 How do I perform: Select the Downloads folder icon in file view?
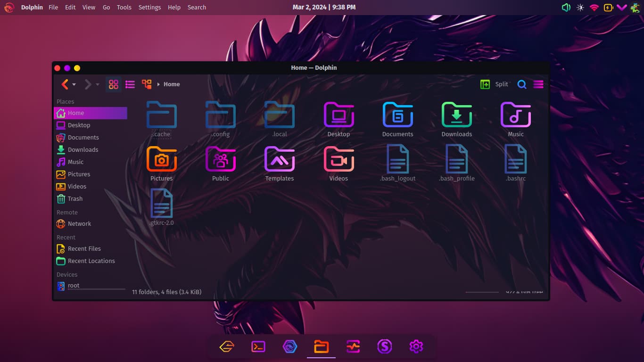(x=457, y=115)
